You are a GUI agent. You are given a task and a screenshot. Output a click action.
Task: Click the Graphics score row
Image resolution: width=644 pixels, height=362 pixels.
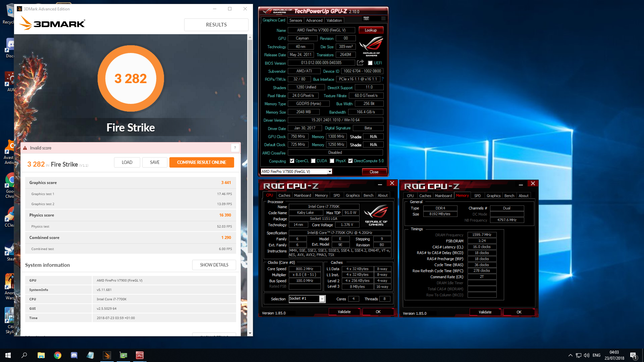point(130,183)
